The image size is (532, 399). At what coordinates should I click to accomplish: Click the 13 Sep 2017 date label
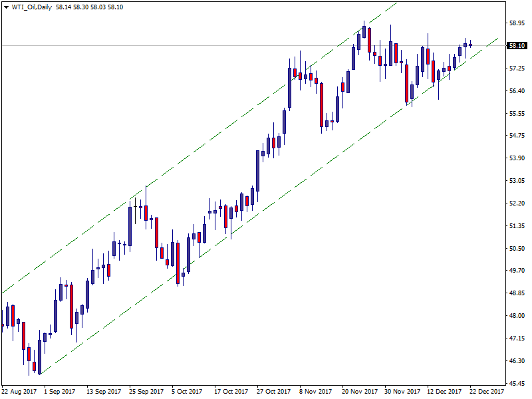[x=104, y=392]
